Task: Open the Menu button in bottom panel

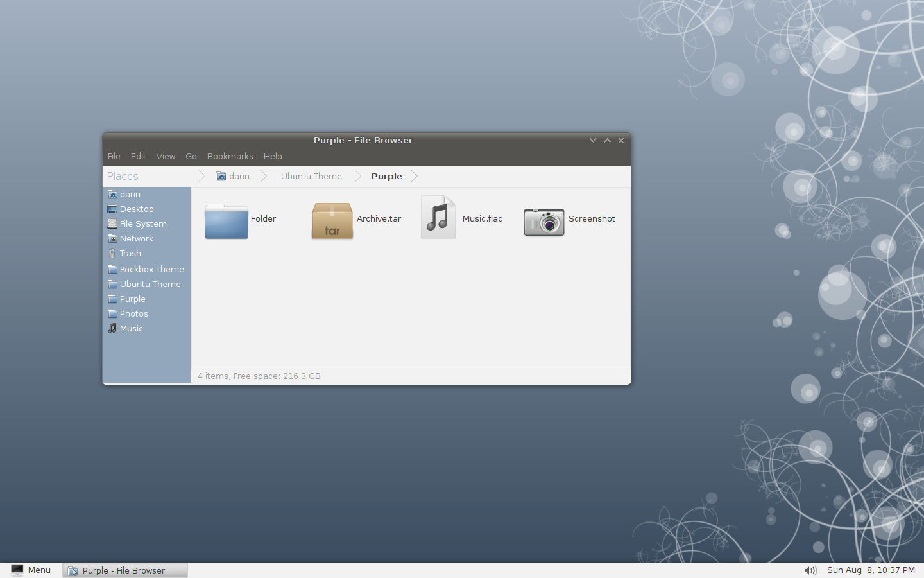Action: point(31,570)
